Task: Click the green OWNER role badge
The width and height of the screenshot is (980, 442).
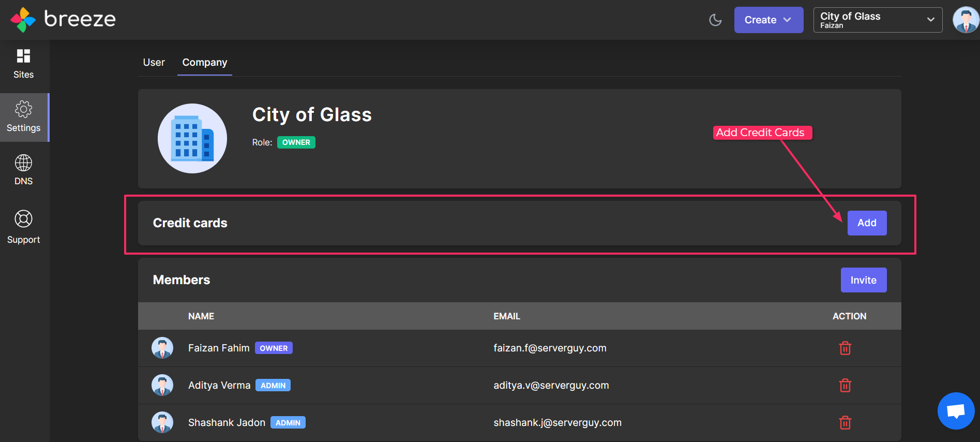Action: [296, 142]
